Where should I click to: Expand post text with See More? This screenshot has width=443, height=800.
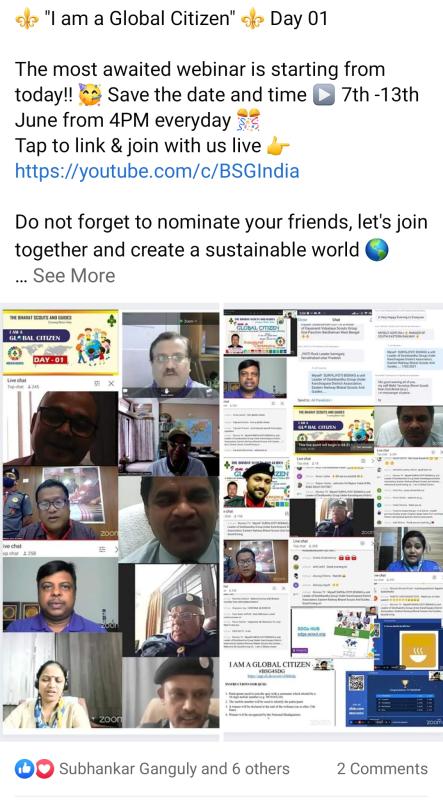coord(74,276)
